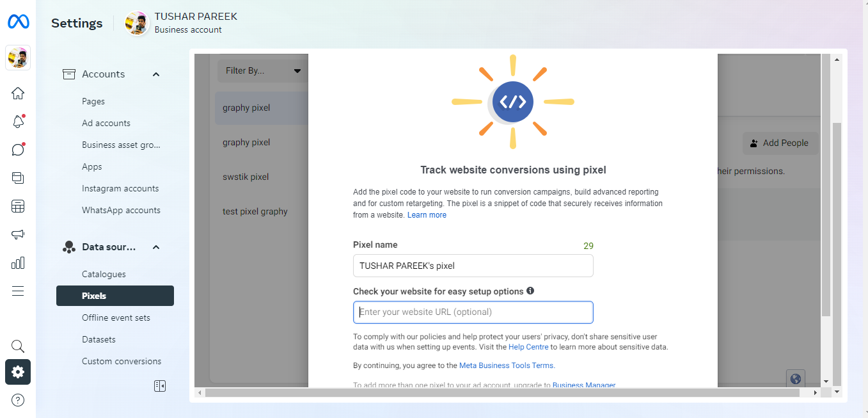This screenshot has height=418, width=868.
Task: Open the Help question mark icon
Action: coord(17,399)
